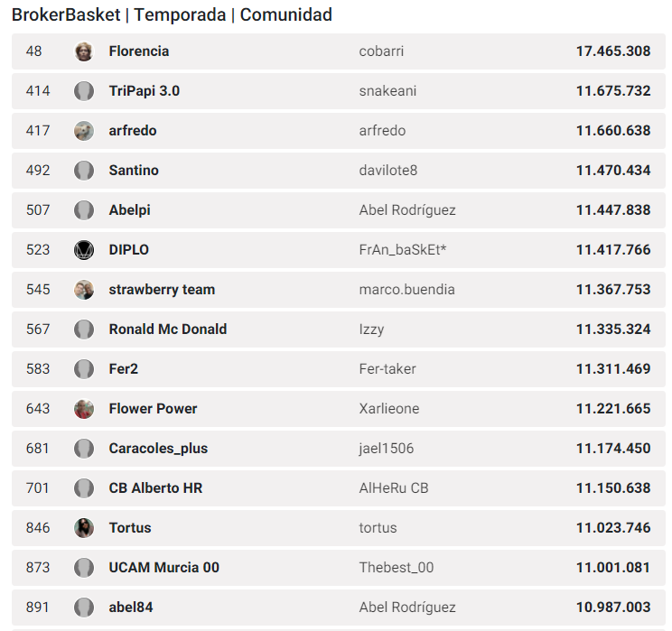
Task: Click Thebest_00 username
Action: tap(396, 568)
